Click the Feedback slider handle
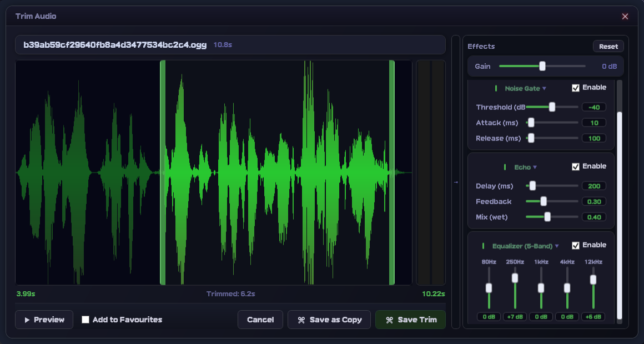This screenshot has width=644, height=344. tap(544, 201)
